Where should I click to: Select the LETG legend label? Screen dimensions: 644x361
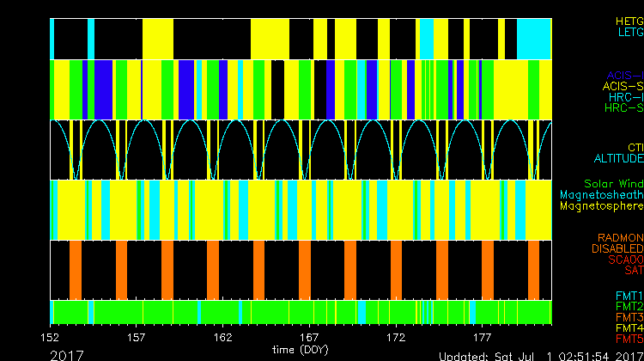[629, 33]
